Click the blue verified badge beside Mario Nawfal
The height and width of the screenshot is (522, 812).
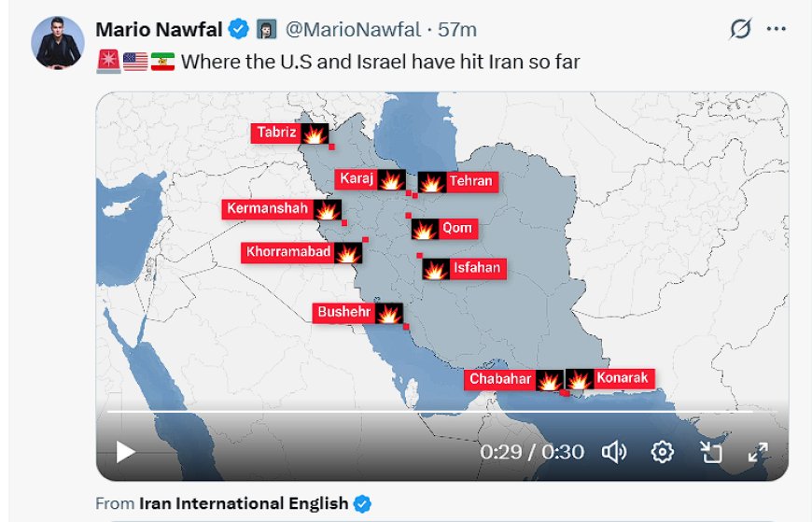coord(238,29)
